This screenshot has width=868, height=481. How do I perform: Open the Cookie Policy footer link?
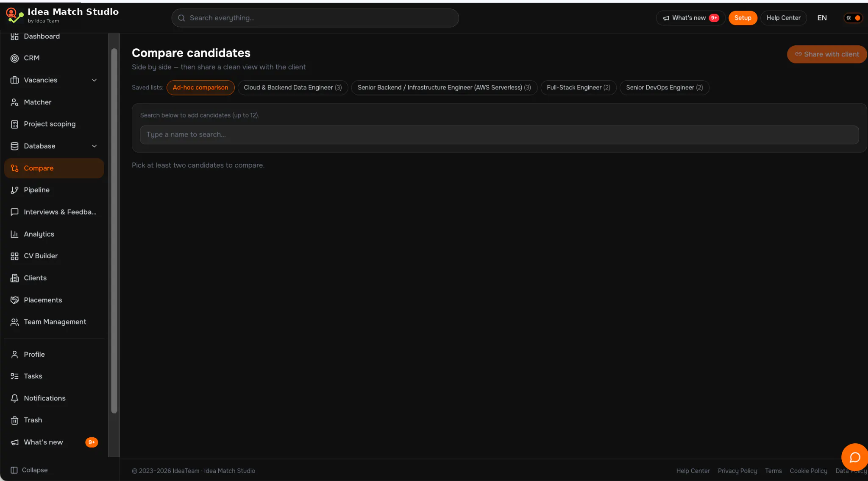808,471
